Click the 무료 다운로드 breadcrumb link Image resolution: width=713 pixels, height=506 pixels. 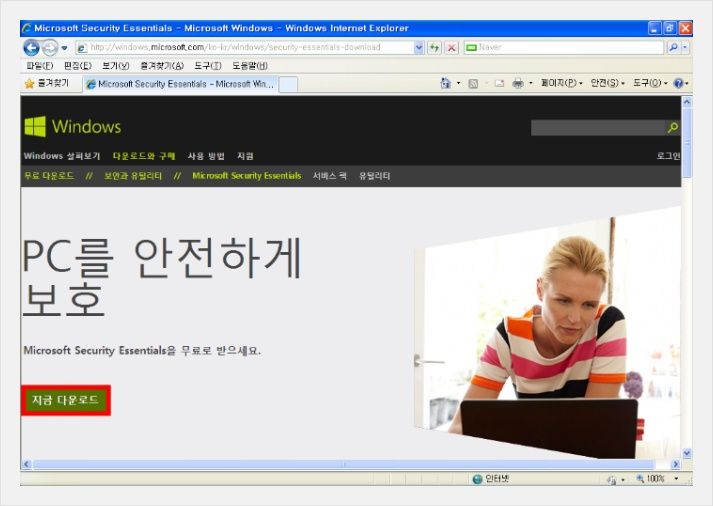(49, 176)
